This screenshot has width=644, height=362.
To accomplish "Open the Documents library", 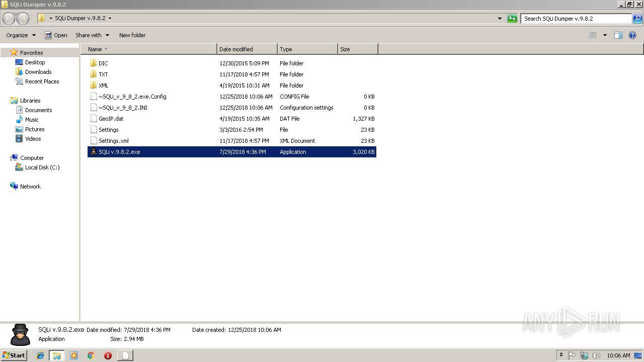I will [x=38, y=110].
